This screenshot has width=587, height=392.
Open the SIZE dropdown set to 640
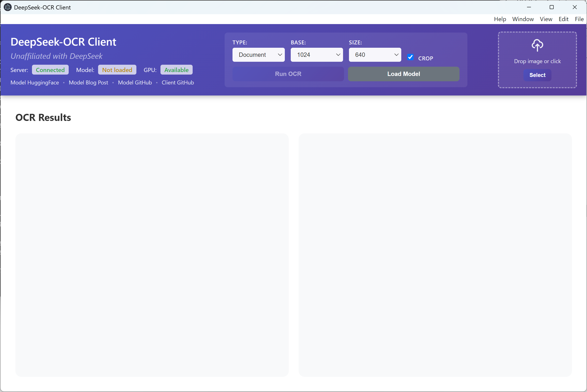(x=375, y=55)
